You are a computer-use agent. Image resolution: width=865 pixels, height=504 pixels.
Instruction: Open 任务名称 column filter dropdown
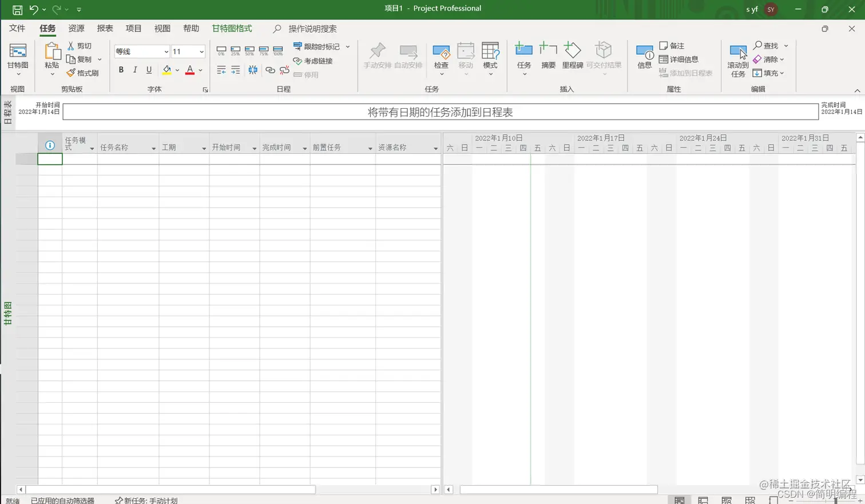[x=153, y=149]
